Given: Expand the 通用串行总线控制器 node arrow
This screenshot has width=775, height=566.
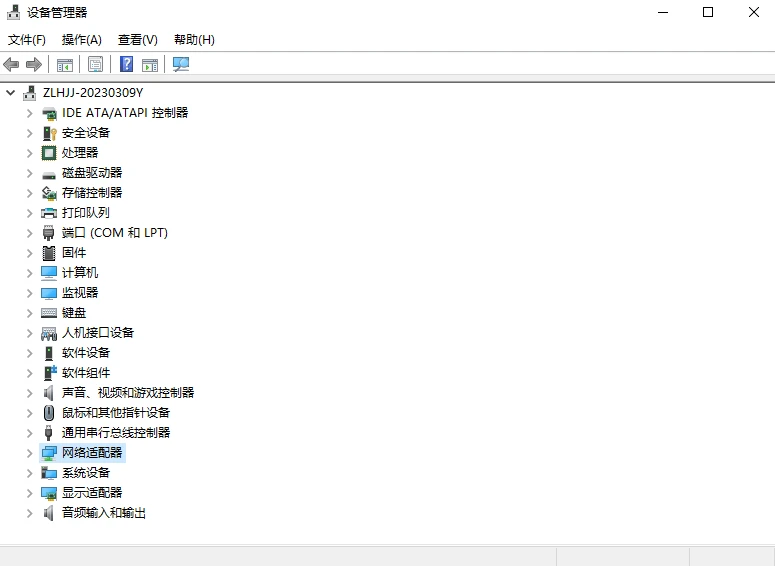Looking at the screenshot, I should pos(30,433).
